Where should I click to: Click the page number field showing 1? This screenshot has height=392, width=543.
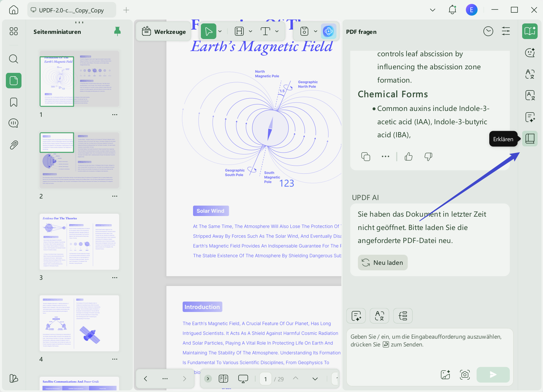click(x=266, y=379)
